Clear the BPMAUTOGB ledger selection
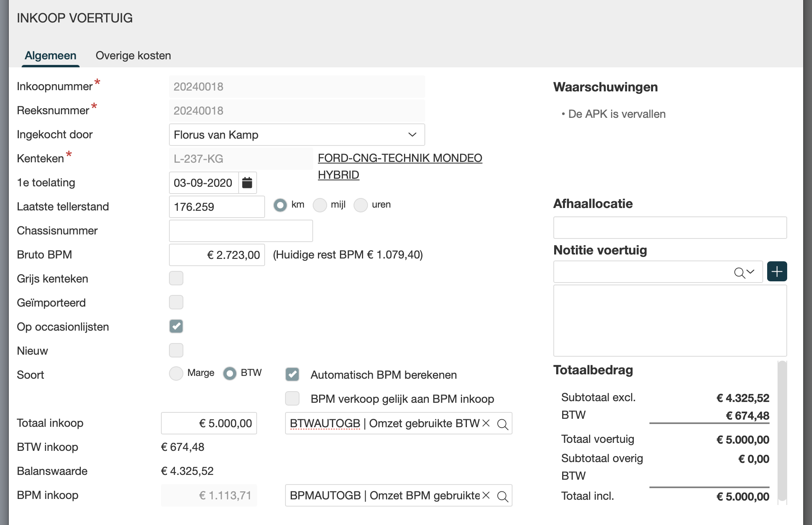 point(486,495)
